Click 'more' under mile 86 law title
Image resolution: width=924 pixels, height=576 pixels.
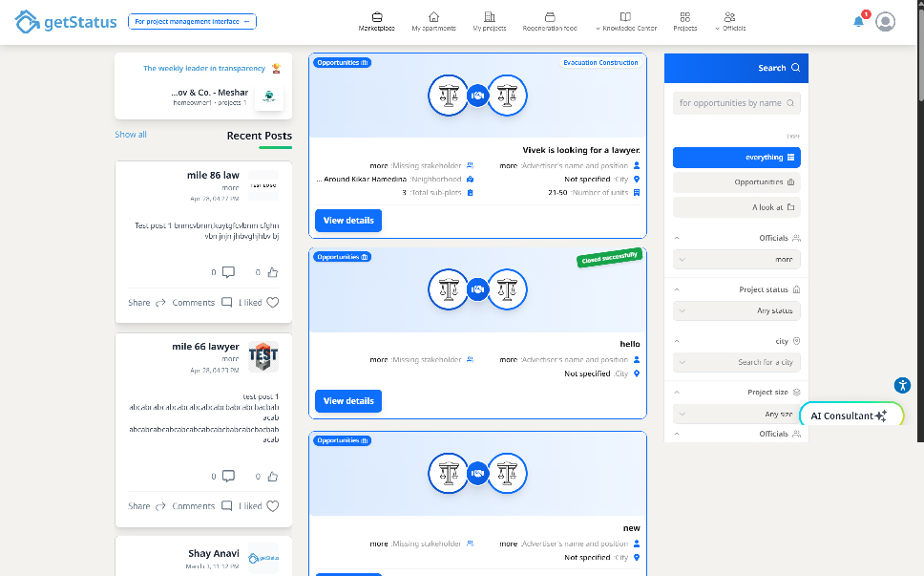[230, 188]
